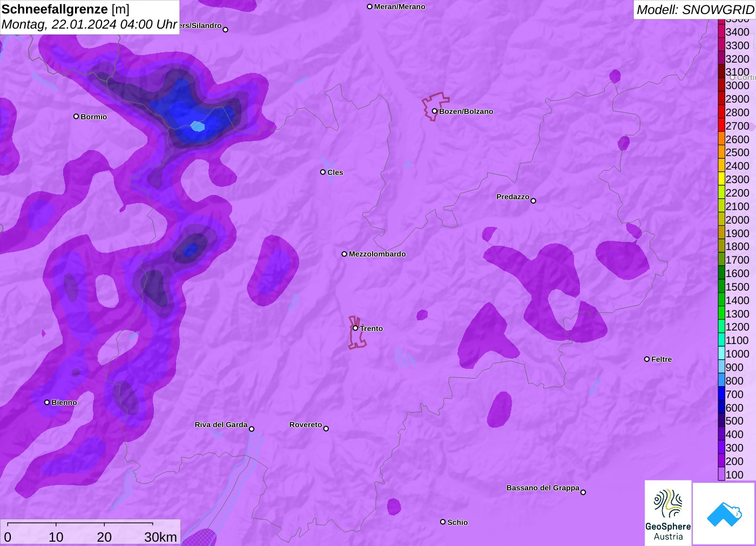This screenshot has width=756, height=546.
Task: Click the Bozen/Bolzano city marker
Action: point(434,111)
